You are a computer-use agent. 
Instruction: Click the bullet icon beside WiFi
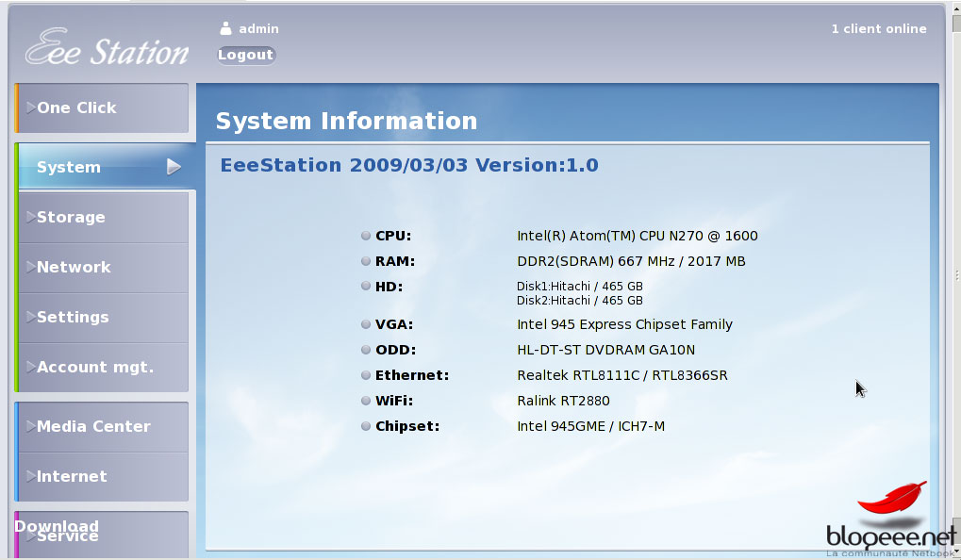[366, 401]
